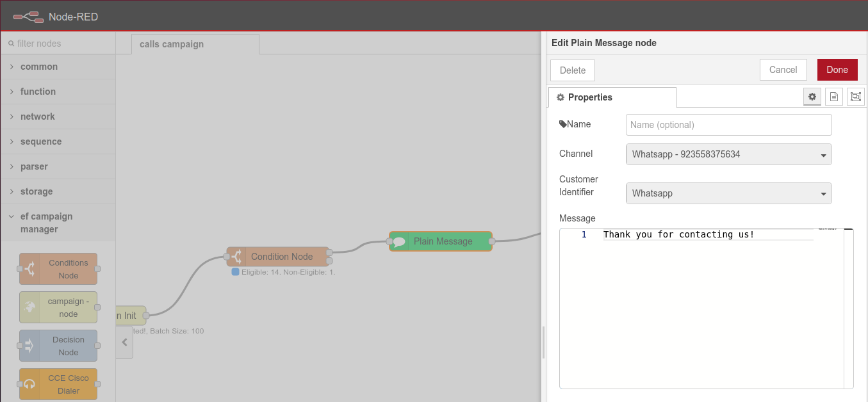This screenshot has width=868, height=402.
Task: Click the Name optional input field
Action: click(728, 125)
